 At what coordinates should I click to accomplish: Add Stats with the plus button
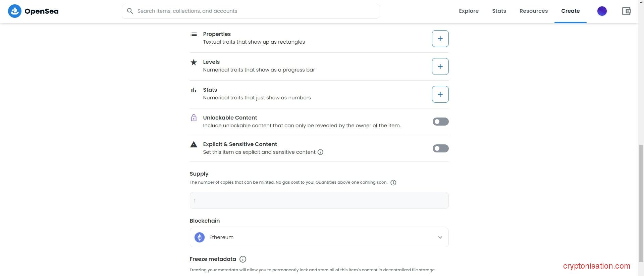(x=440, y=94)
